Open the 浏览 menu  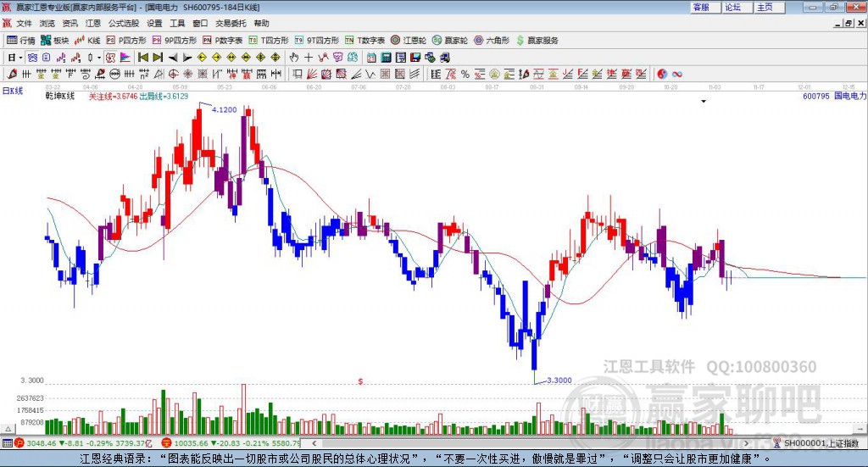pos(47,23)
